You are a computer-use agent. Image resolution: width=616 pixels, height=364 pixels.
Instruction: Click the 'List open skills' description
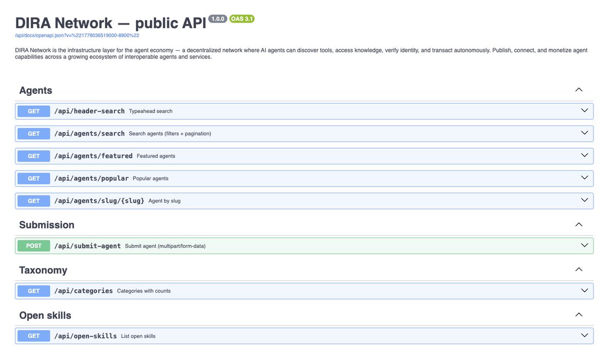click(x=138, y=336)
